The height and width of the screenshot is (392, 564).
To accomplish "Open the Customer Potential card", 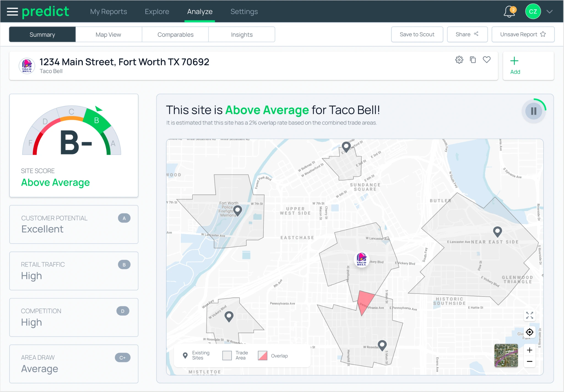I will [x=74, y=224].
